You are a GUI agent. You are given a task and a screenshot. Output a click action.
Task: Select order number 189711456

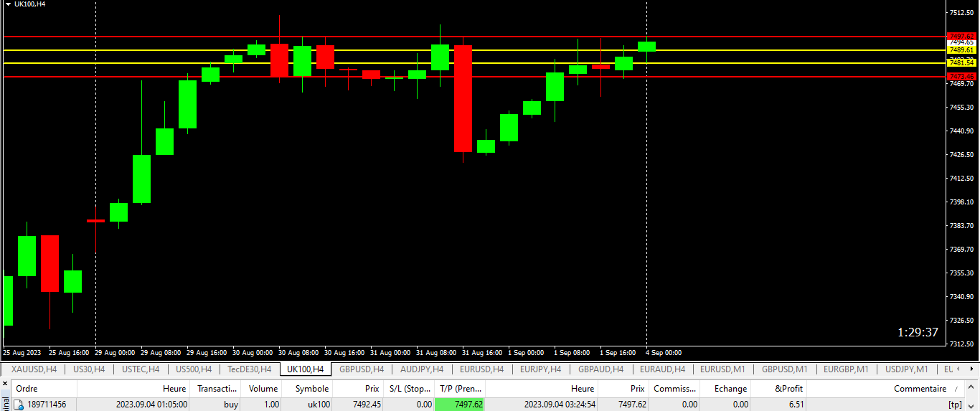pyautogui.click(x=47, y=405)
